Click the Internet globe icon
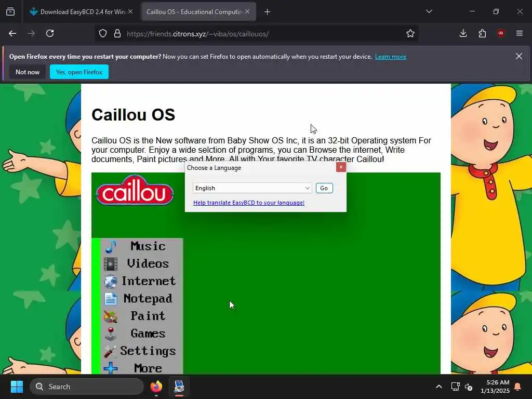The width and height of the screenshot is (532, 399). (111, 281)
